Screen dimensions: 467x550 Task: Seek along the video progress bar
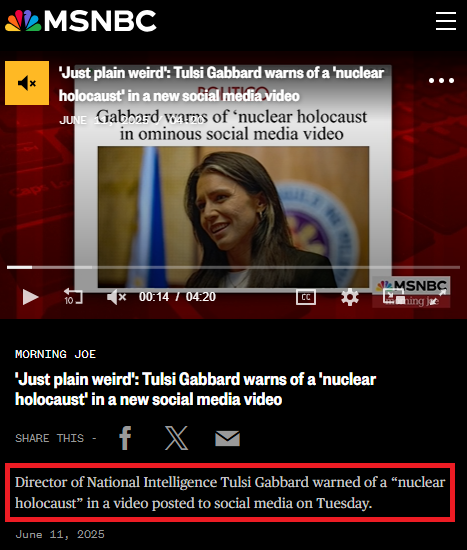coord(233,267)
